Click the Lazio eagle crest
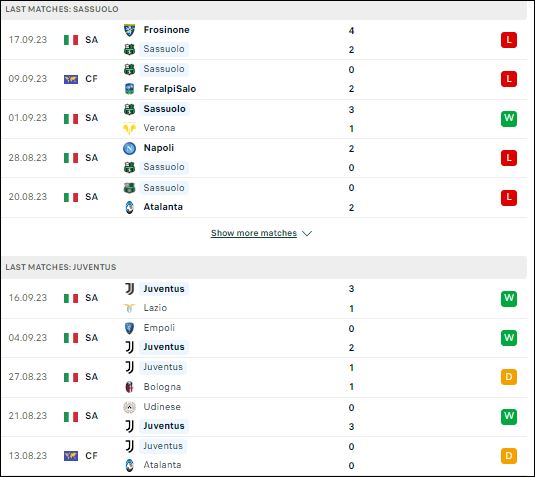 pos(129,308)
